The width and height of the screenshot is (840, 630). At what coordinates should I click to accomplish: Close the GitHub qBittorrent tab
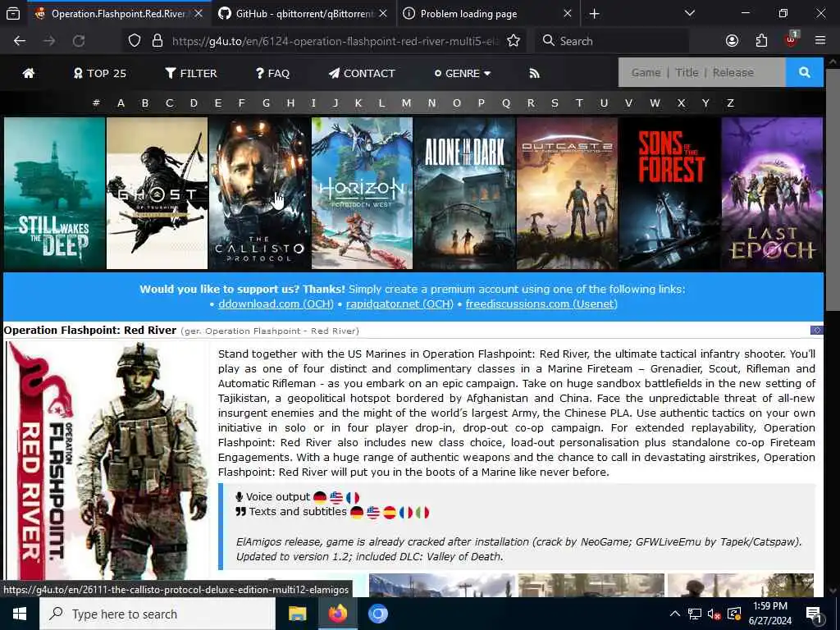pos(382,14)
